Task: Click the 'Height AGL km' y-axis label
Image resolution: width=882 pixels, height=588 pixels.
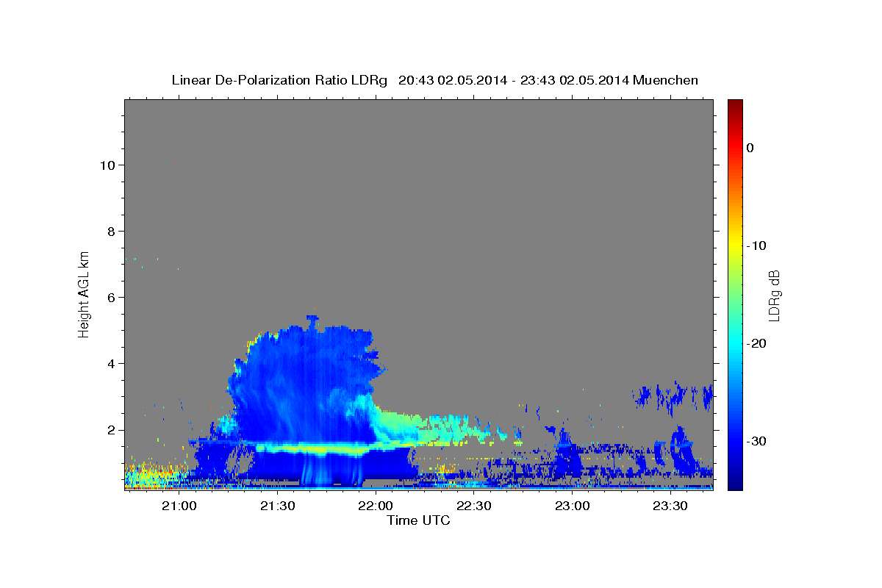Action: pos(84,293)
